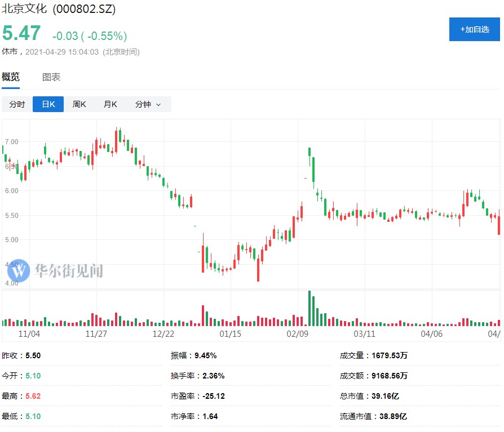Click the 7.00 price axis label
Screen dimensions: 504x432
point(11,142)
